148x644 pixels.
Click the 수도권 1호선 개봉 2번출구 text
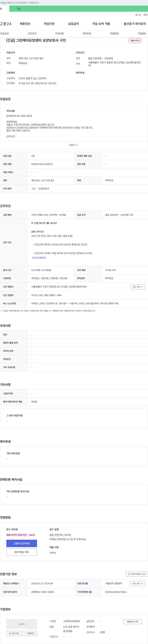(x=46, y=295)
